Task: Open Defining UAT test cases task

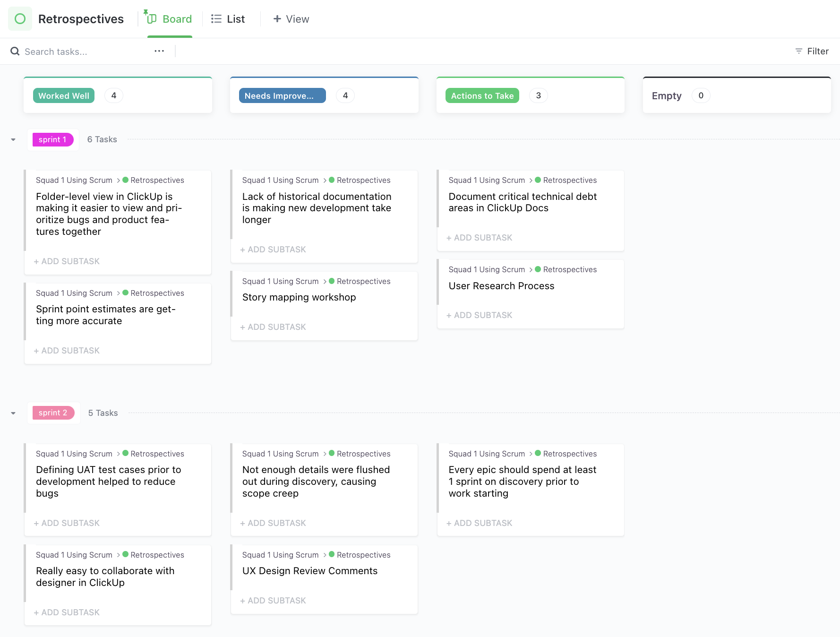Action: click(x=109, y=482)
